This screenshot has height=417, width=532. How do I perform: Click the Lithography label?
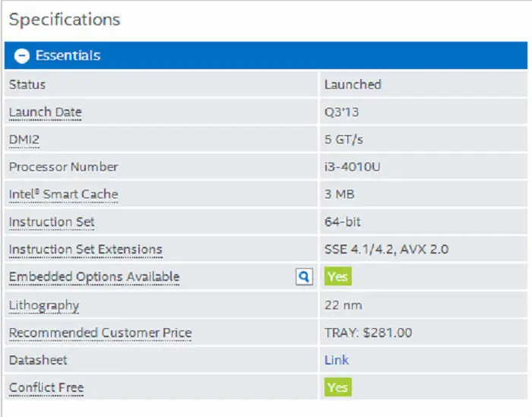click(44, 305)
